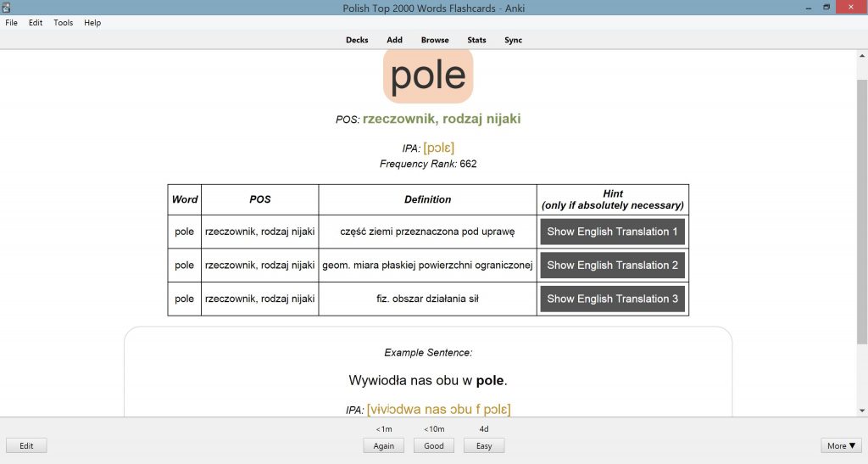The image size is (868, 464).
Task: Click the '<10m' interval label above Good
Action: point(434,429)
